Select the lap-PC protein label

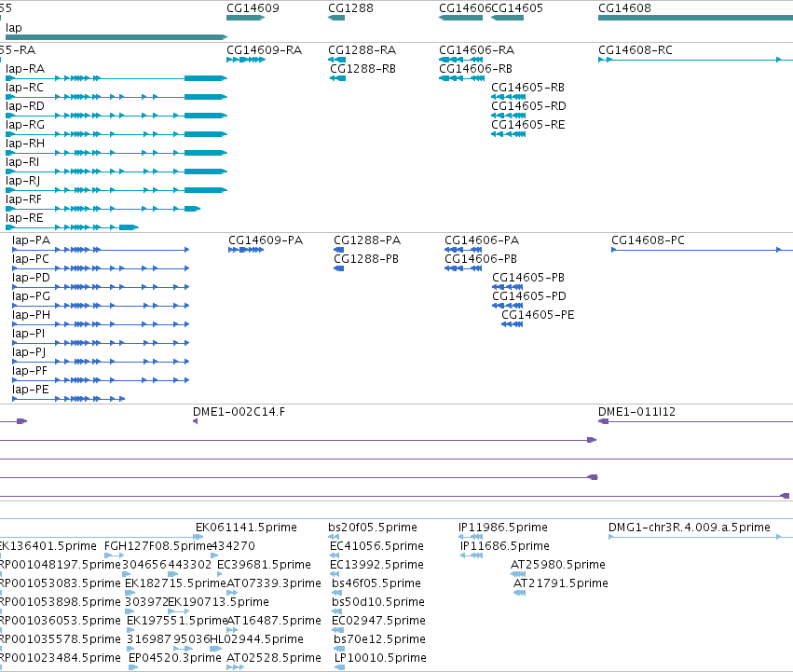(31, 258)
